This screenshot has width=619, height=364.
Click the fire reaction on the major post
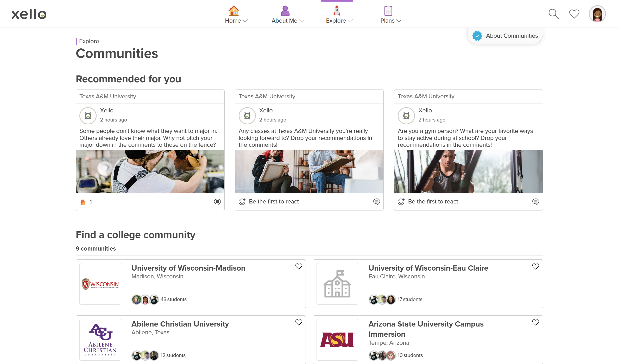83,202
